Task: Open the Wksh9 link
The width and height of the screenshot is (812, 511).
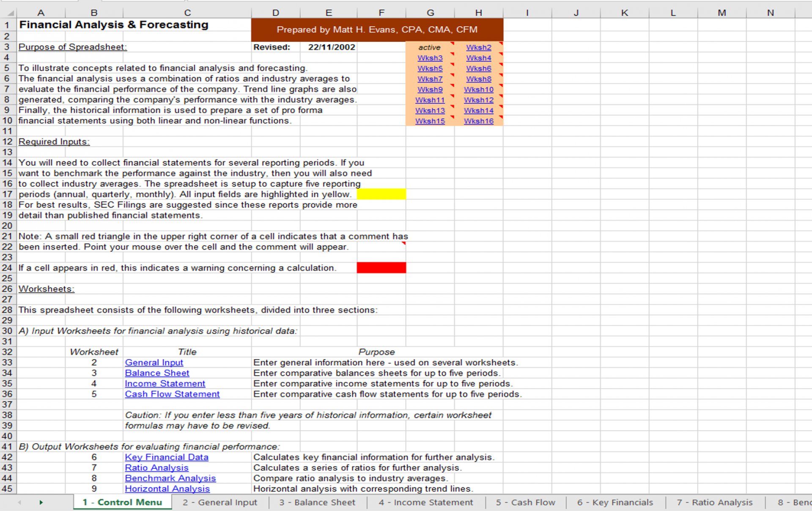Action: coord(430,90)
